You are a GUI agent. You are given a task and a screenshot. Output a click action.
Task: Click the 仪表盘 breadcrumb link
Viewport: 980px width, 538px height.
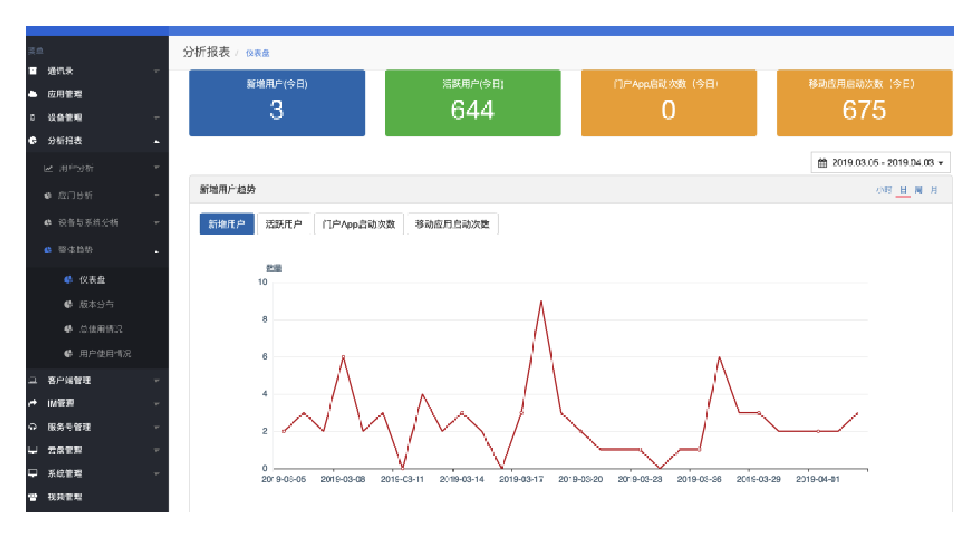257,53
